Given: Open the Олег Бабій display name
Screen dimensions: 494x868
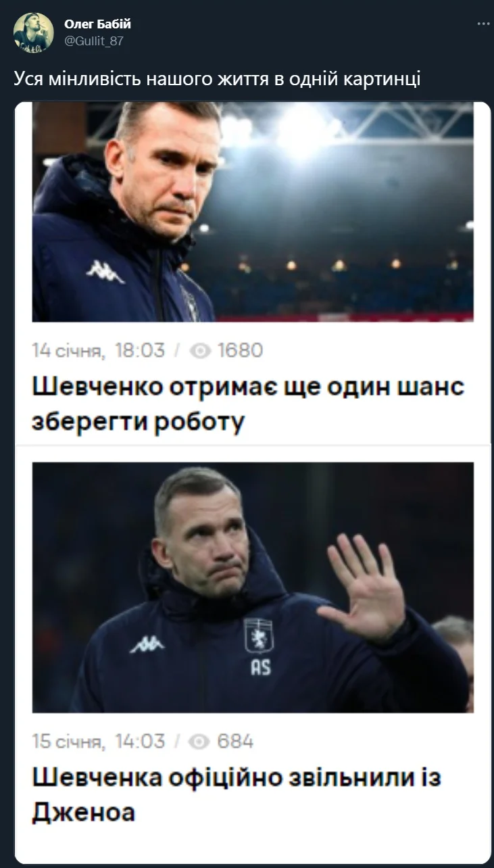Looking at the screenshot, I should click(97, 24).
